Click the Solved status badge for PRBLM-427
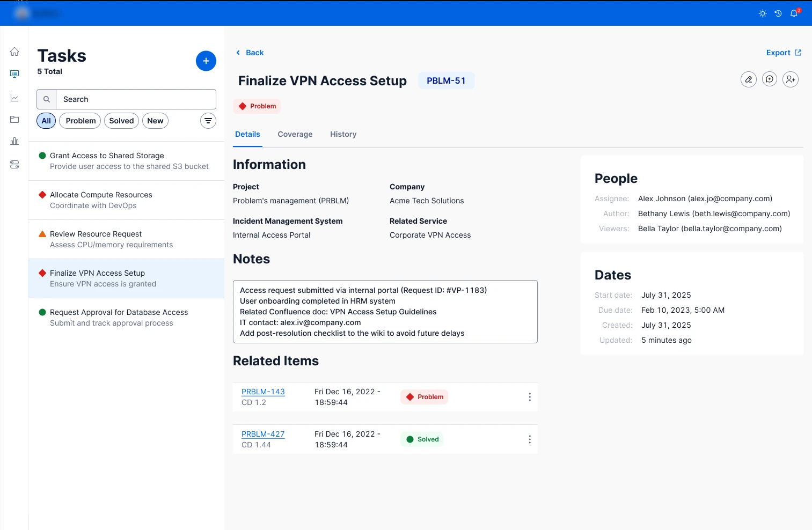The image size is (812, 530). coord(422,439)
